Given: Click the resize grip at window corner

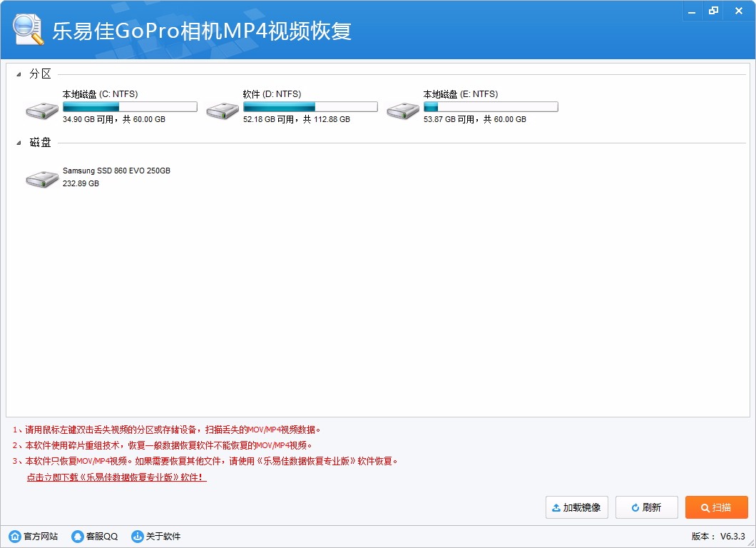Looking at the screenshot, I should 751,543.
